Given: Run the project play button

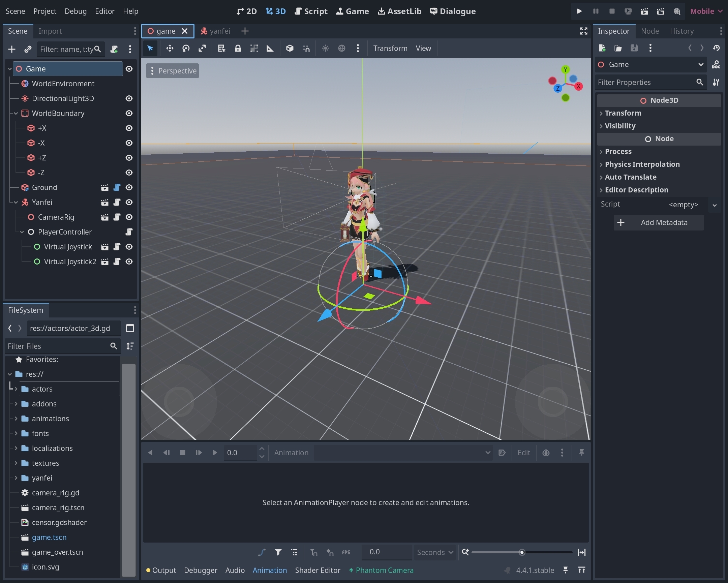Looking at the screenshot, I should [x=579, y=11].
